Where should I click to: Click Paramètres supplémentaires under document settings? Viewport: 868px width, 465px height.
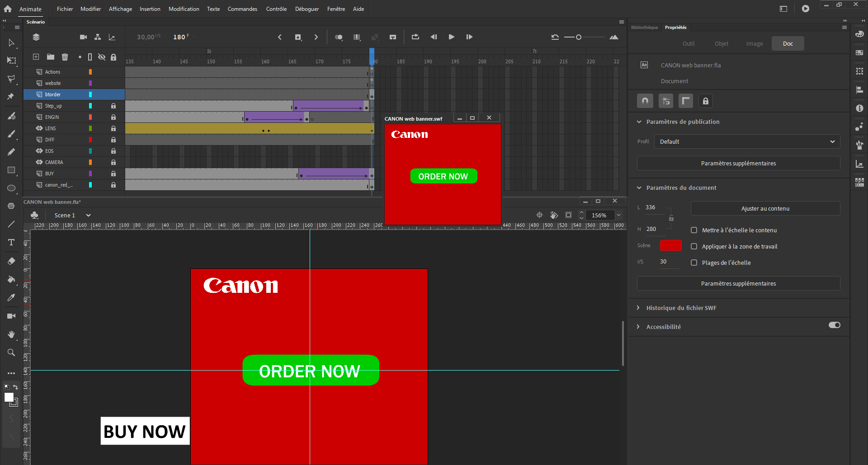(738, 283)
